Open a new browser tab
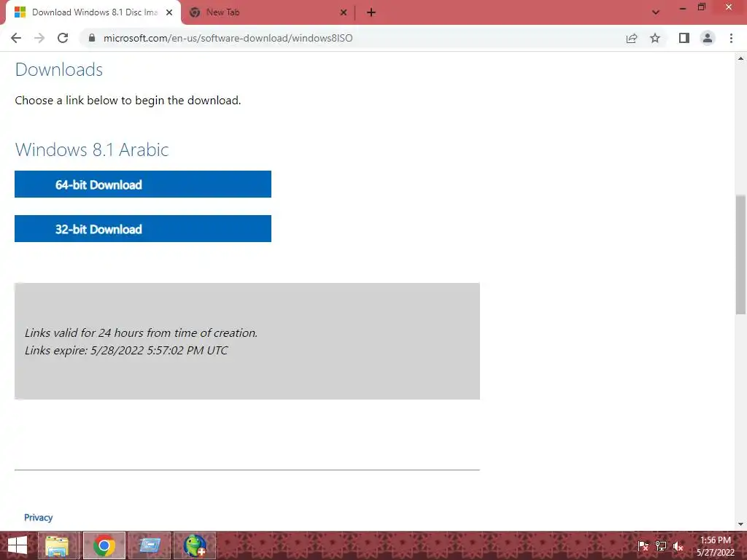This screenshot has height=560, width=747. pyautogui.click(x=371, y=12)
